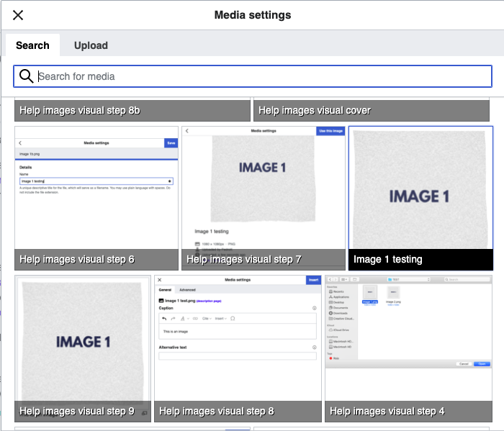Switch to the Upload tab
Screen dimensions: 504x431
[x=91, y=45]
